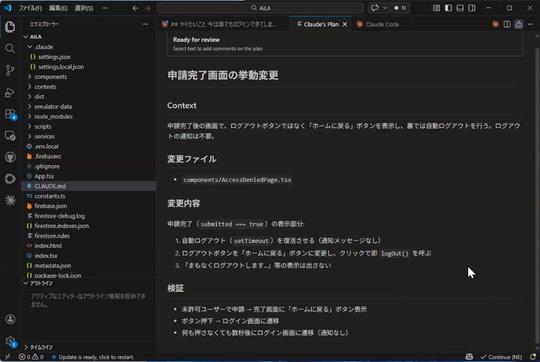The height and width of the screenshot is (362, 540).
Task: Open the Search view in the activity bar
Action: pyautogui.click(x=10, y=48)
